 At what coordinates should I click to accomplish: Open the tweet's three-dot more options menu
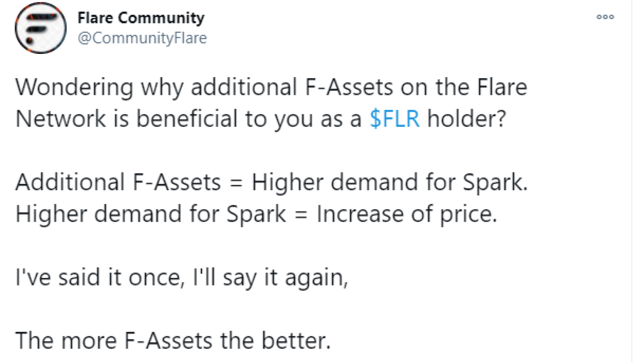tap(605, 17)
